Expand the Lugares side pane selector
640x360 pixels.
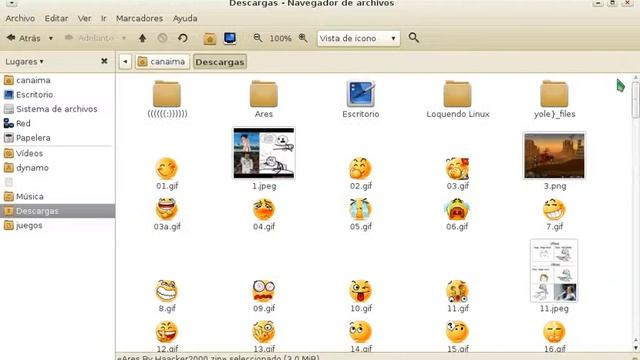coord(24,62)
